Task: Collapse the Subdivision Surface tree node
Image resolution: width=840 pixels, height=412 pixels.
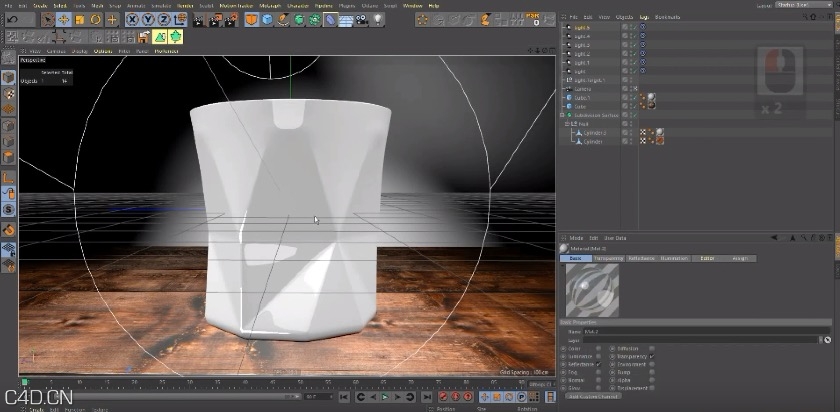Action: 562,115
